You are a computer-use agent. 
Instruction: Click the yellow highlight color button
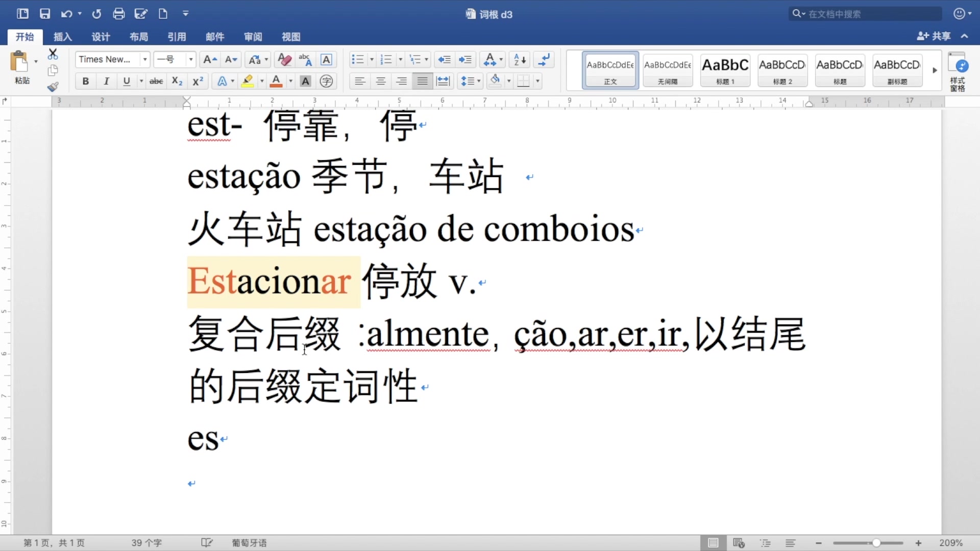tap(248, 81)
